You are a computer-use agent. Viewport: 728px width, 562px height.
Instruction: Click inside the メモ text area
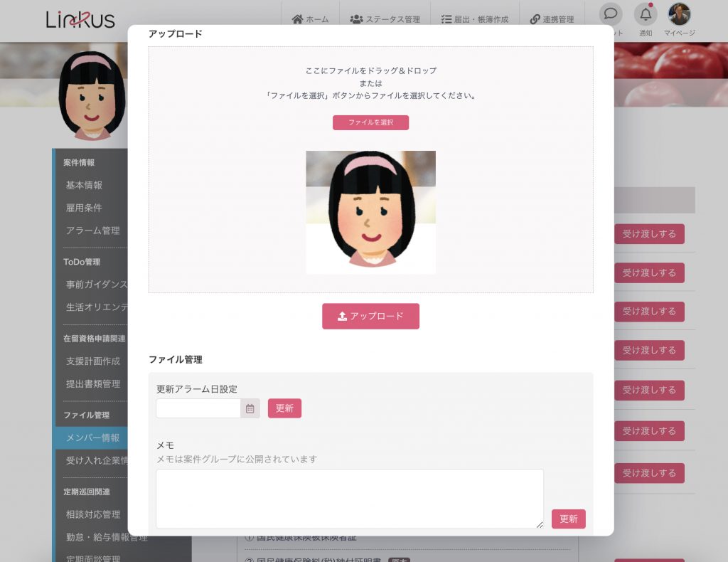[x=349, y=498]
